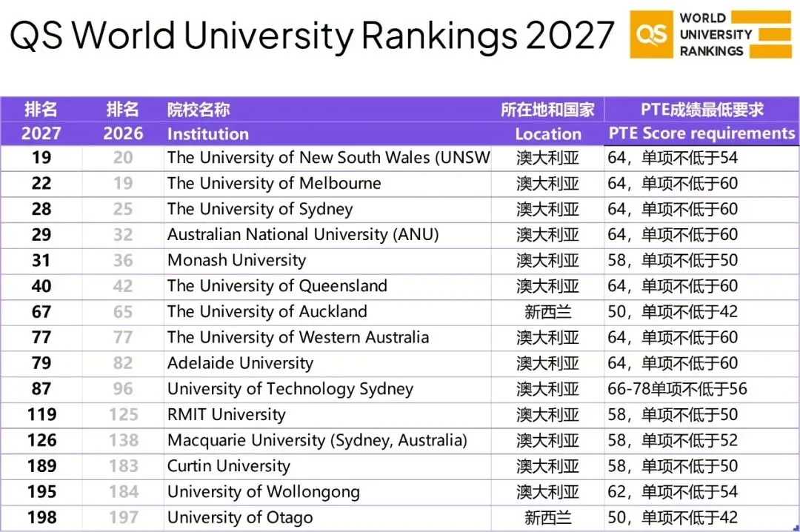Select 2026 rank cell 184 for Wollongong
This screenshot has width=800, height=532.
click(123, 492)
